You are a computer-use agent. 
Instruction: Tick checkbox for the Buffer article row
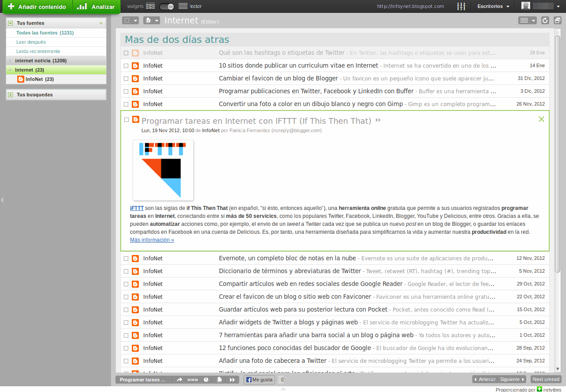[126, 91]
